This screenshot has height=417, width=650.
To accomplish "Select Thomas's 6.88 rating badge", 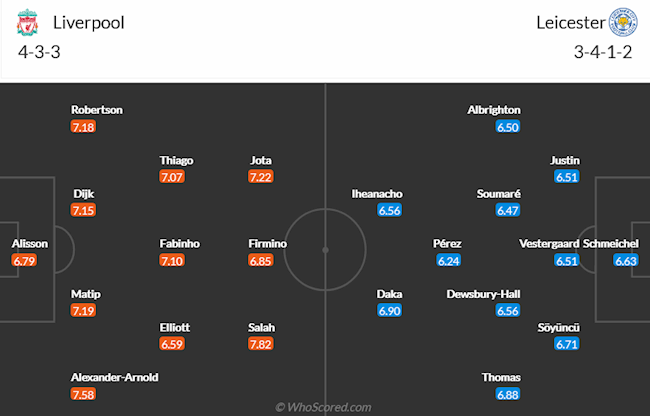I will pos(508,395).
